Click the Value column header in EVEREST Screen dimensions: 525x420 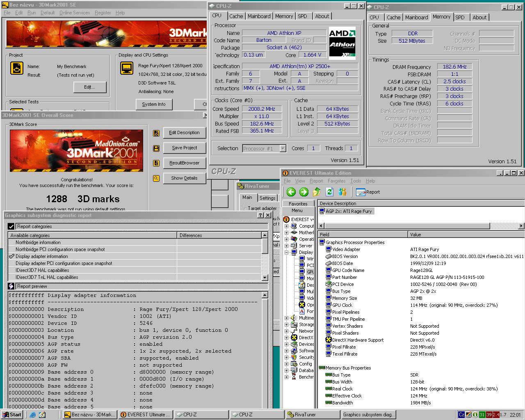467,235
